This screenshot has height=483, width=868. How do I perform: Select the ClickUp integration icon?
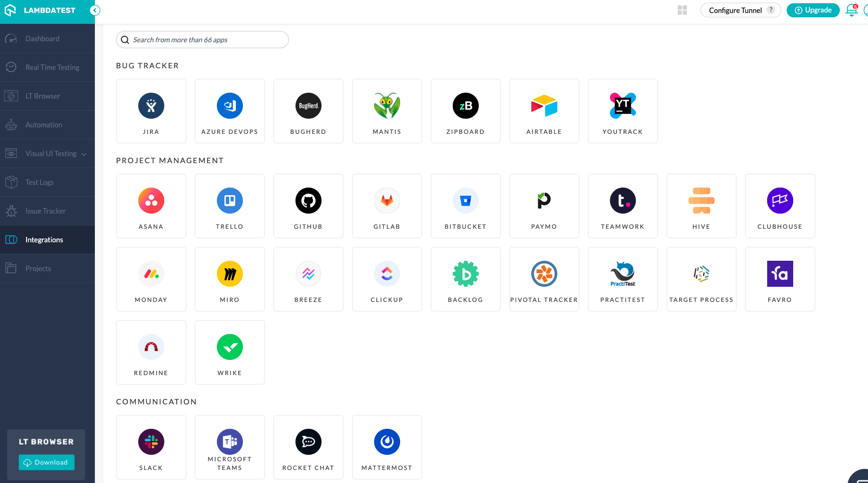click(x=387, y=274)
